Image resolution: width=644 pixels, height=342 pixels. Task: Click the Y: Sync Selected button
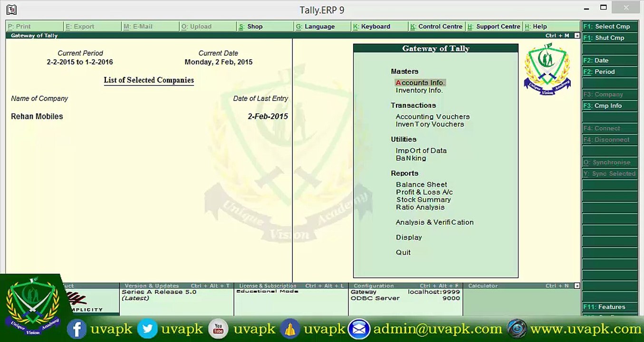(610, 174)
